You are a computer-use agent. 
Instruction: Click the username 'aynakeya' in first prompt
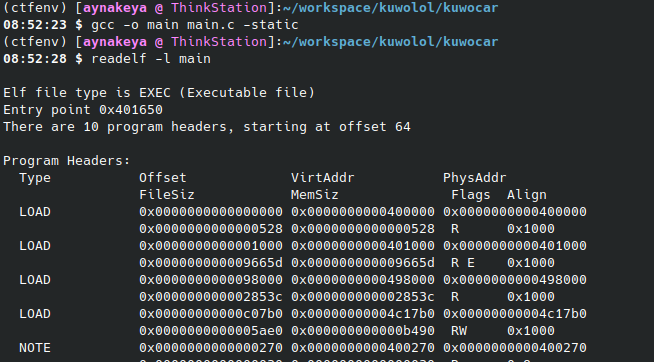115,8
